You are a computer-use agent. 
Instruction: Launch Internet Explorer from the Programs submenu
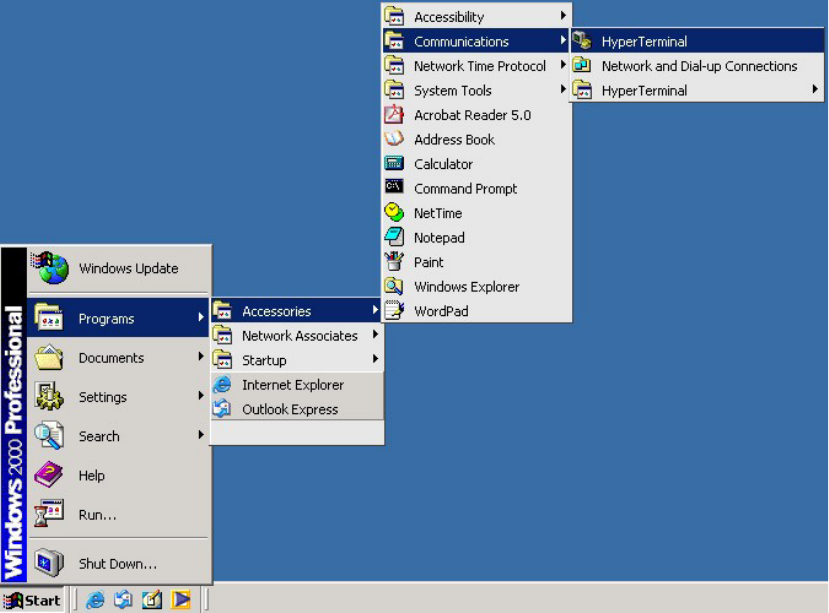pyautogui.click(x=297, y=385)
